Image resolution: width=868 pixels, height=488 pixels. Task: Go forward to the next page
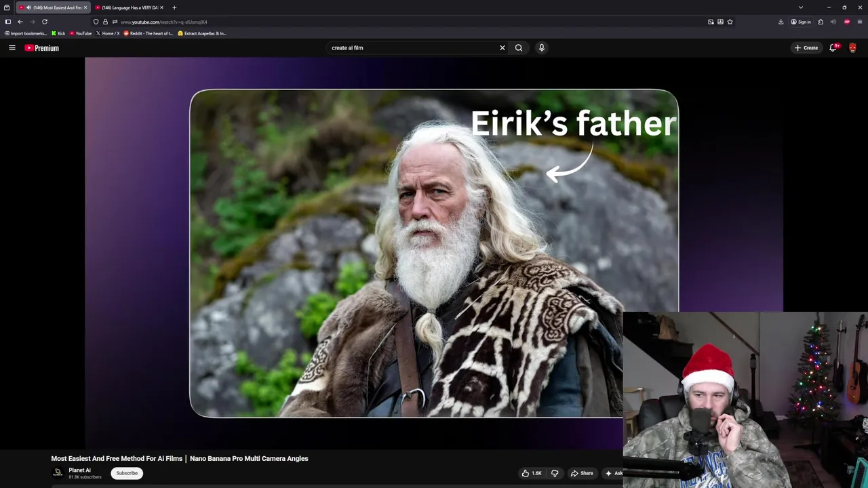click(32, 22)
